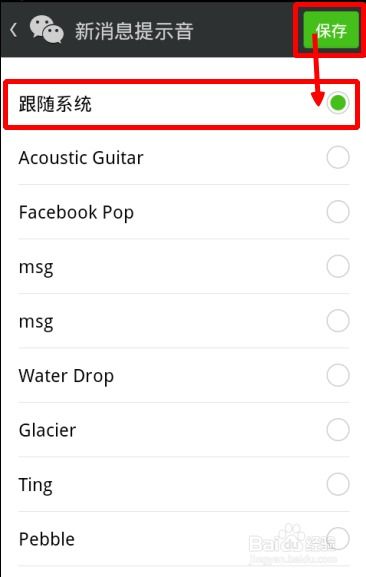Click the green 保存 save button
The width and height of the screenshot is (366, 577).
click(331, 30)
